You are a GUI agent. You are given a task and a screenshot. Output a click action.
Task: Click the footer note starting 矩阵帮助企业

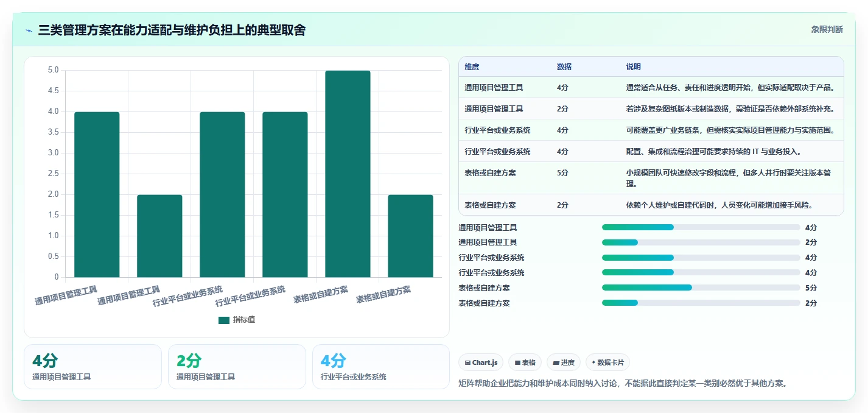click(x=623, y=383)
